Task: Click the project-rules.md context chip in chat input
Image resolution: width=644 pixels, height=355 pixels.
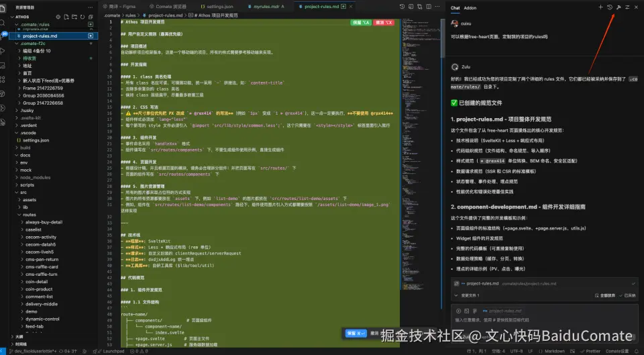Action: [502, 311]
